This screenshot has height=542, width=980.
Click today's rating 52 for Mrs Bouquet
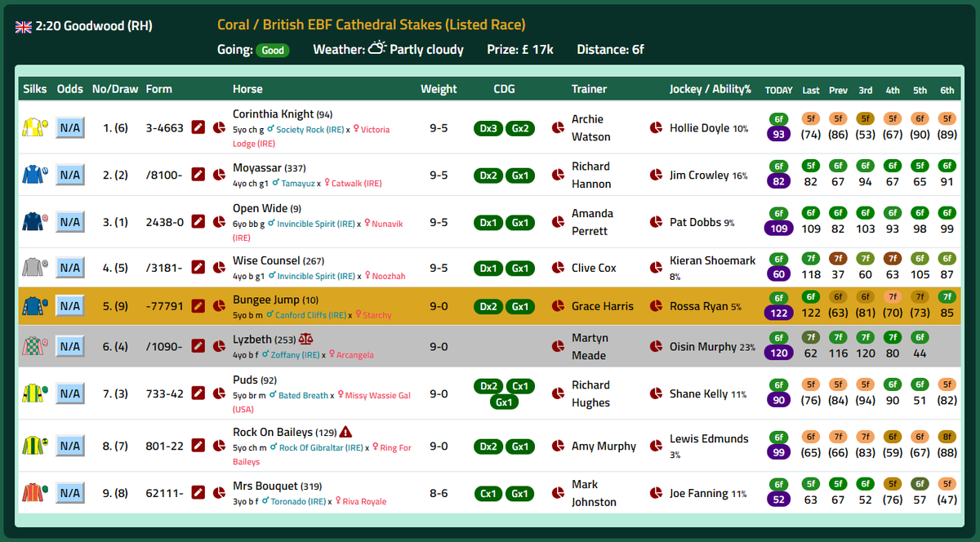click(x=778, y=500)
